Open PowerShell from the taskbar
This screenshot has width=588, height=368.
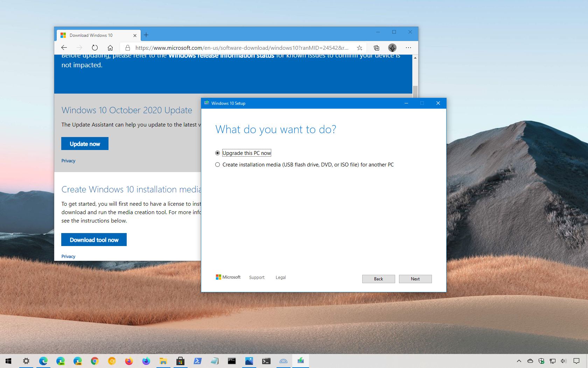click(x=198, y=361)
